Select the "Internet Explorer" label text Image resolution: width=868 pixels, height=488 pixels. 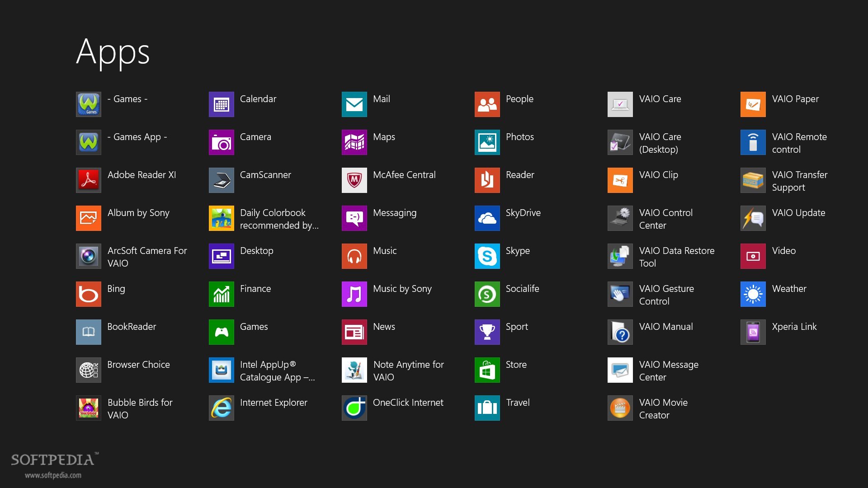(274, 403)
